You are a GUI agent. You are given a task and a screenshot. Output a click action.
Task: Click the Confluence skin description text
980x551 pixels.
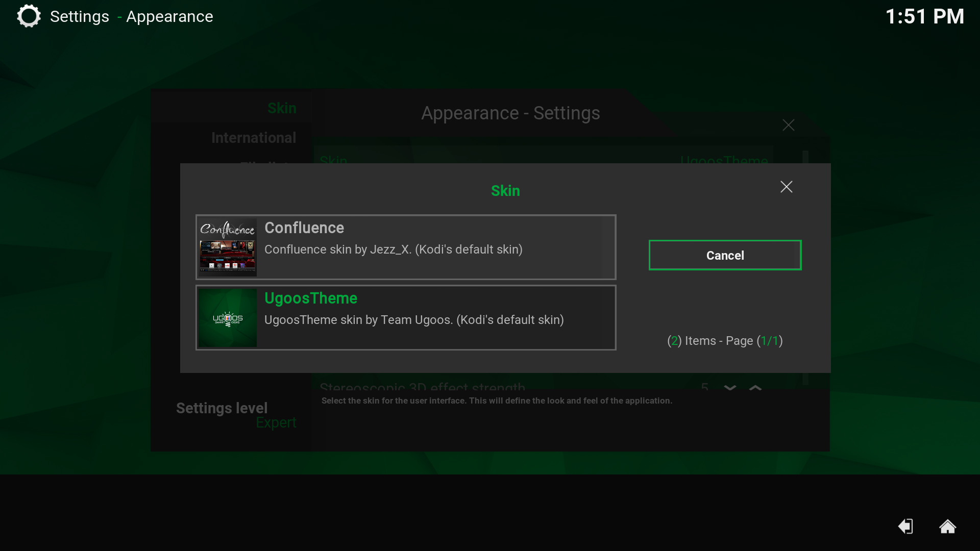click(x=394, y=249)
